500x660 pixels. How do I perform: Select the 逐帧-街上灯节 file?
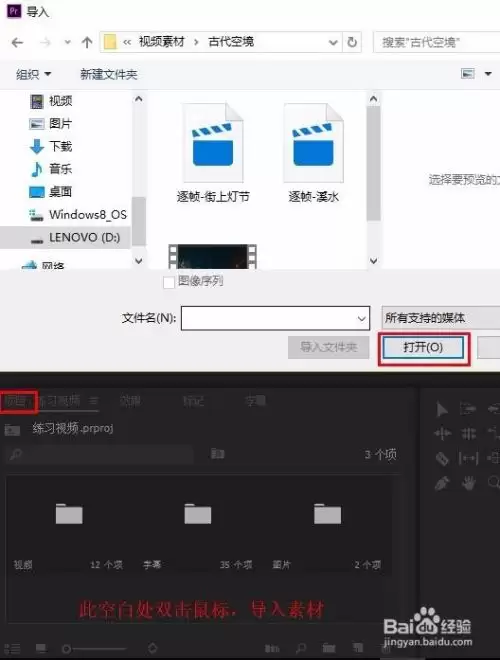tap(213, 153)
